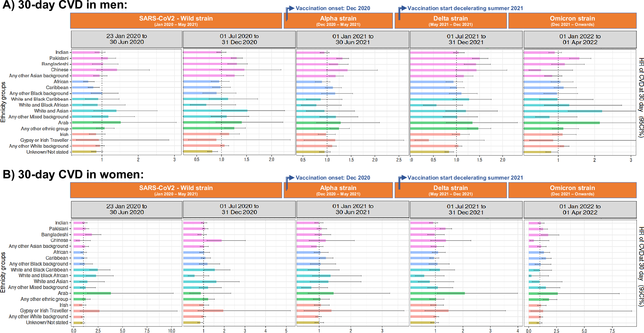This screenshot has width=644, height=333.
Task: Select the "Caribbean" row label in women panel
Action: [x=57, y=258]
